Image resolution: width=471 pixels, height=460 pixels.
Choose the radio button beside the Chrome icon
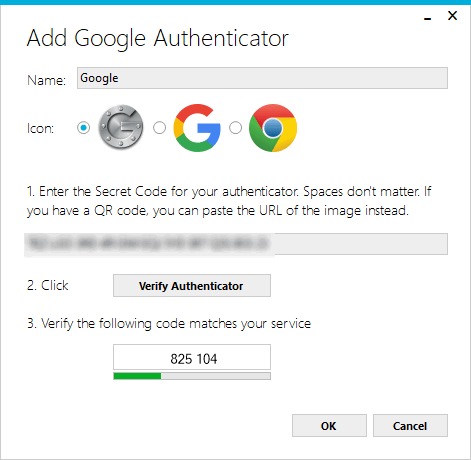coord(235,128)
